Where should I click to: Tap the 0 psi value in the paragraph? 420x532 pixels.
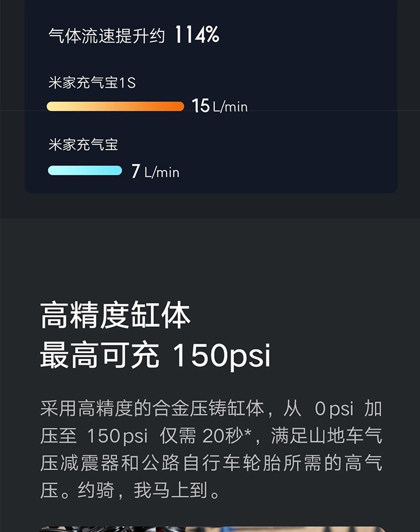point(334,409)
